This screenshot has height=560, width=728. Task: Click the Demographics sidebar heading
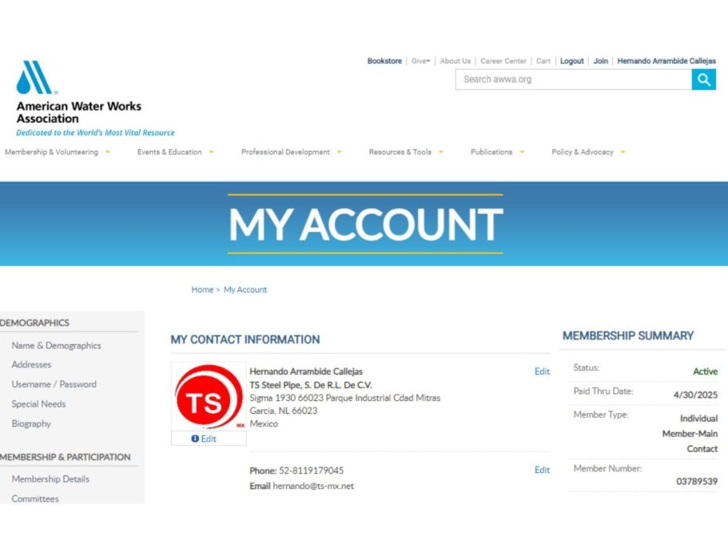35,323
